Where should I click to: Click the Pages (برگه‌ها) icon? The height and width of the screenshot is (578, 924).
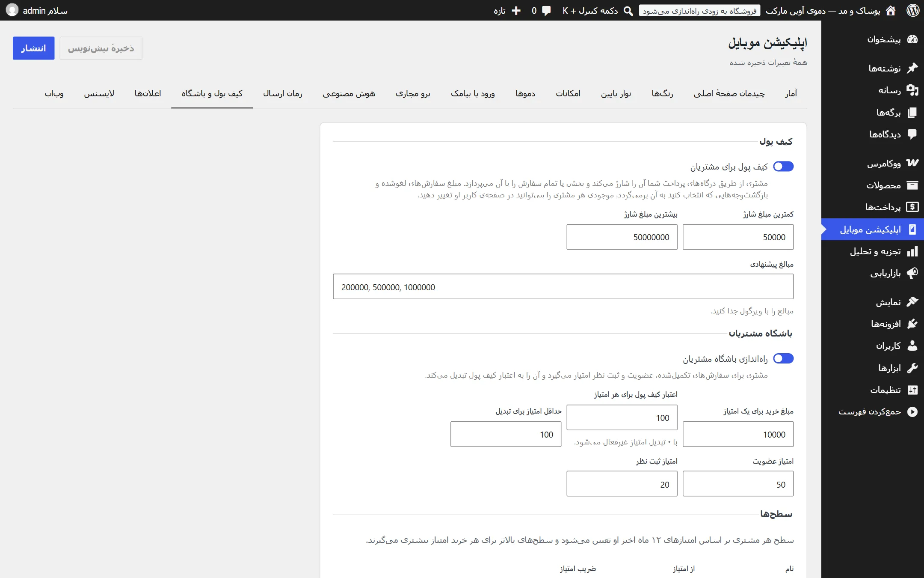[x=912, y=112]
